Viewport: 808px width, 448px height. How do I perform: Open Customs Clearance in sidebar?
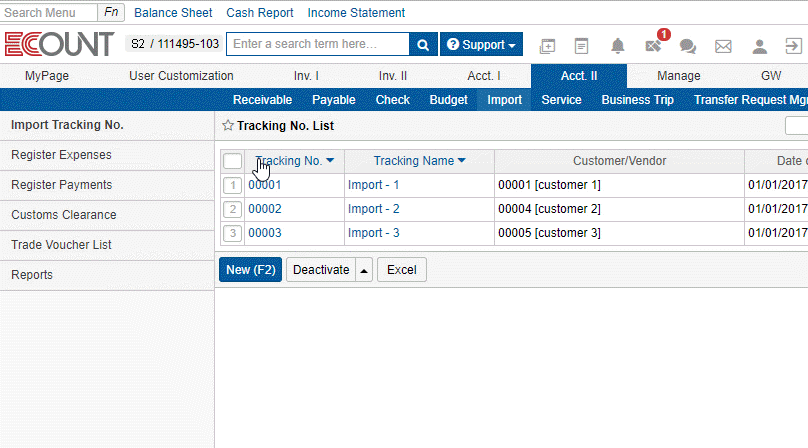click(107, 215)
